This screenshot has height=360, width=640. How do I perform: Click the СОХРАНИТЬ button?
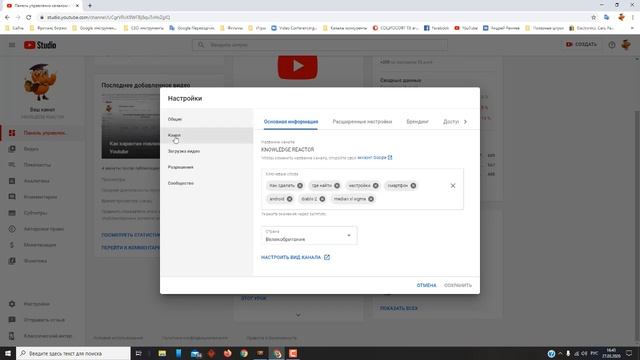click(x=458, y=285)
